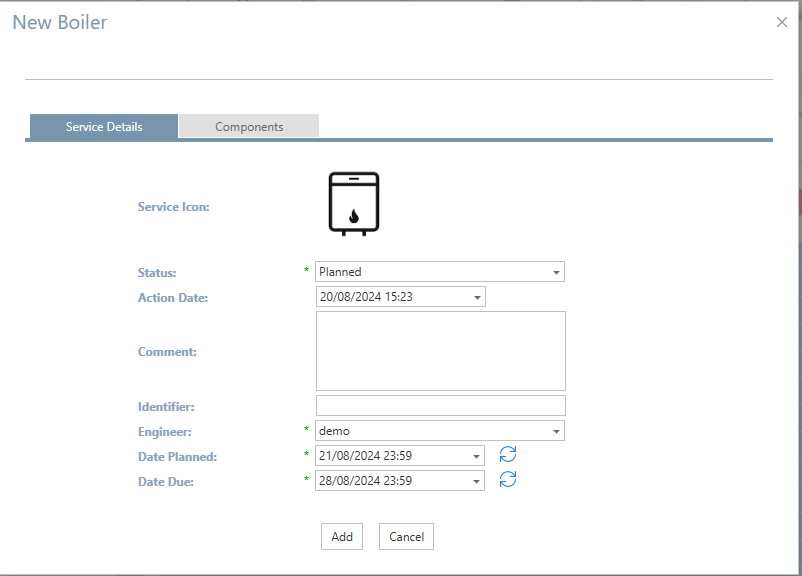Open the Date Due picker arrow
Image resolution: width=802 pixels, height=576 pixels.
click(476, 481)
